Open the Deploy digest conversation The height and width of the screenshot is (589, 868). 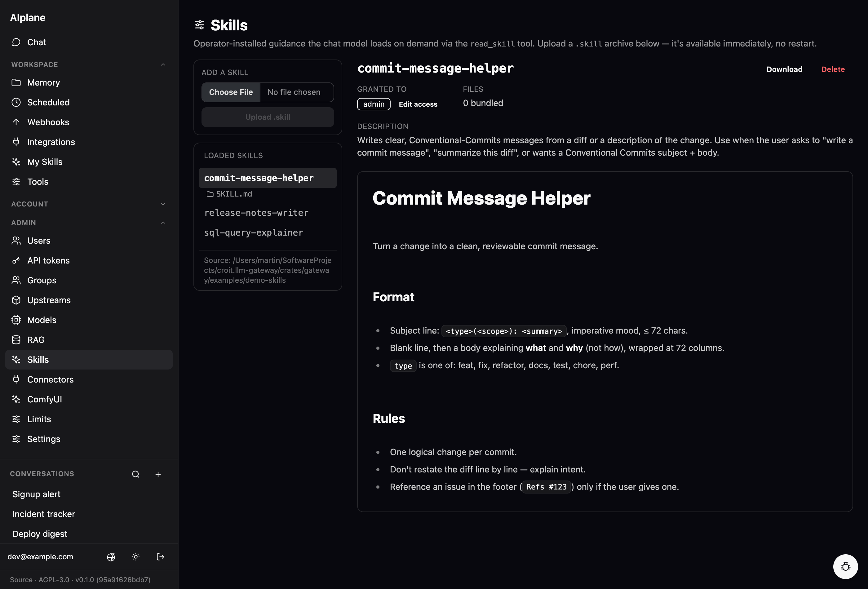(89, 534)
